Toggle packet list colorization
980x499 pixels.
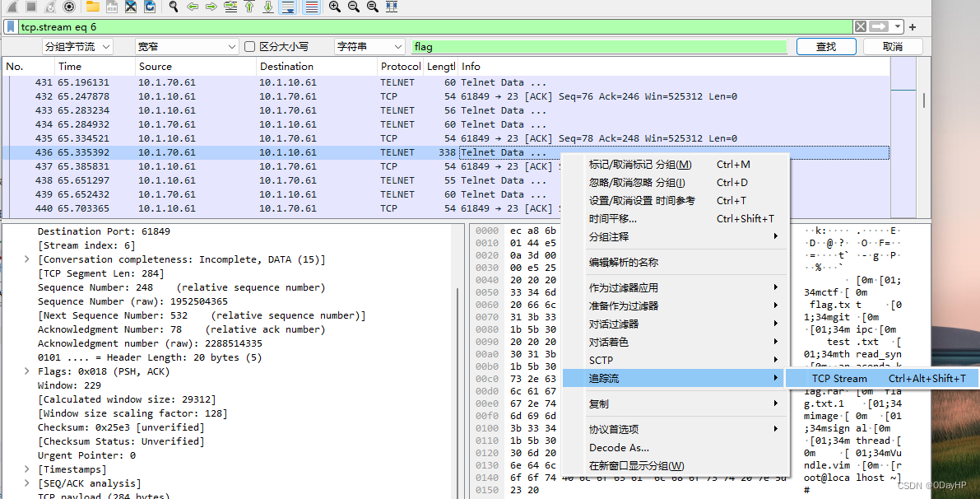click(311, 7)
